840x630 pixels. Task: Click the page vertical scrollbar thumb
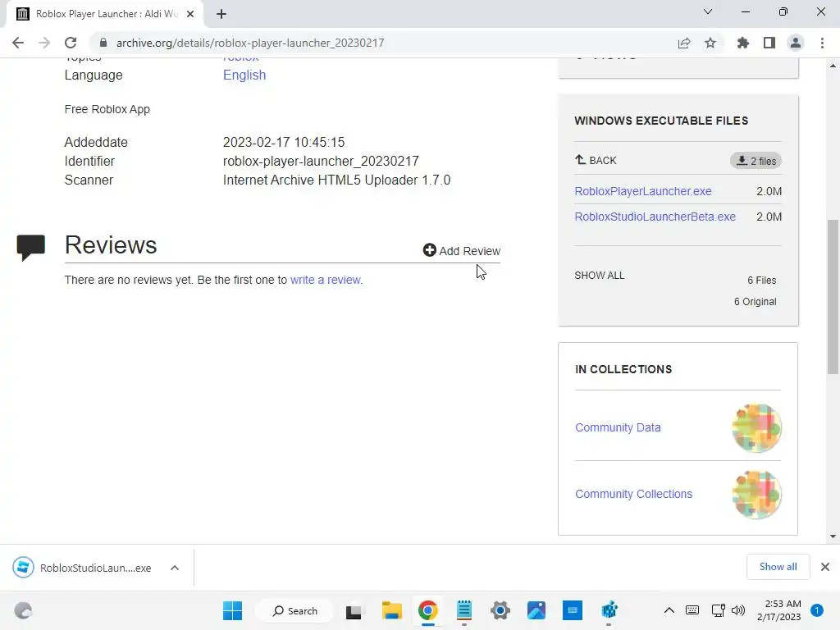tap(833, 296)
